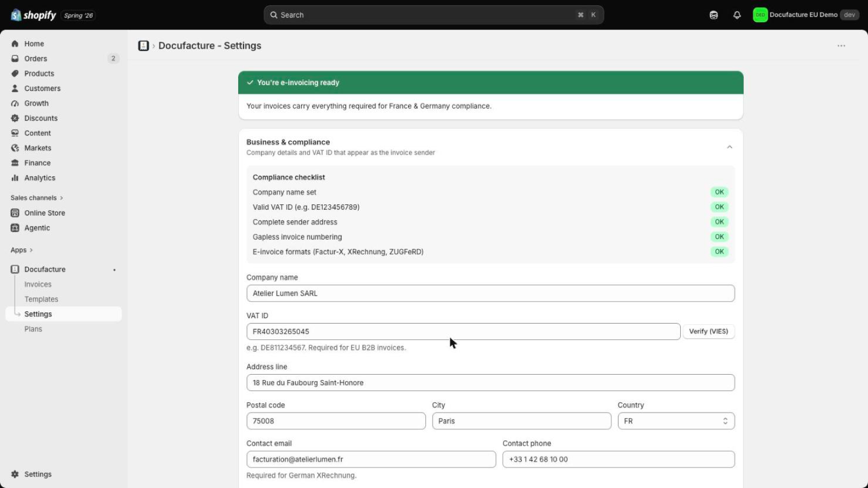
Task: Click the Settings gear icon at bottom
Action: (15, 474)
